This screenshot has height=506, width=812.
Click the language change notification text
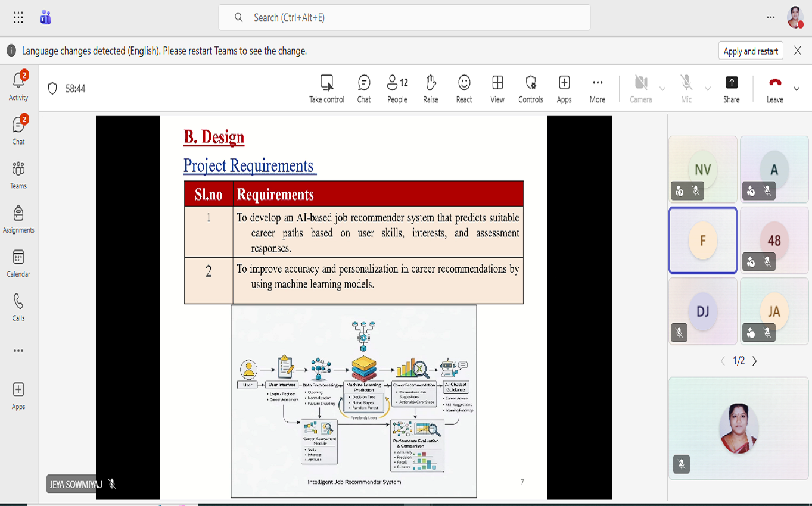point(164,51)
